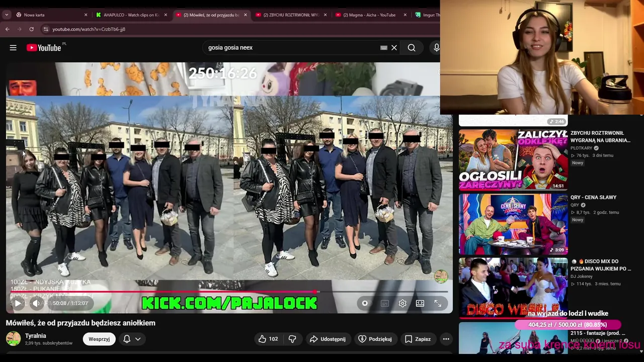Open the PLOTKARY channel name
The width and height of the screenshot is (644, 362).
click(582, 148)
